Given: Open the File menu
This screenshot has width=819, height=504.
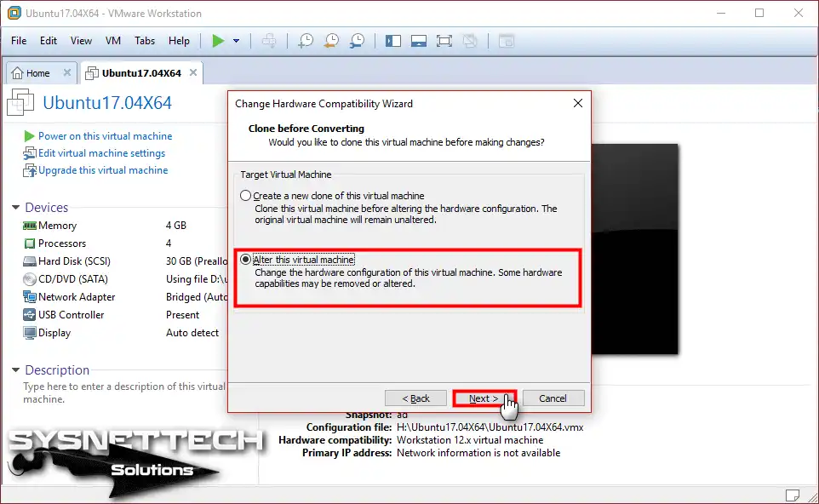Looking at the screenshot, I should click(x=19, y=41).
